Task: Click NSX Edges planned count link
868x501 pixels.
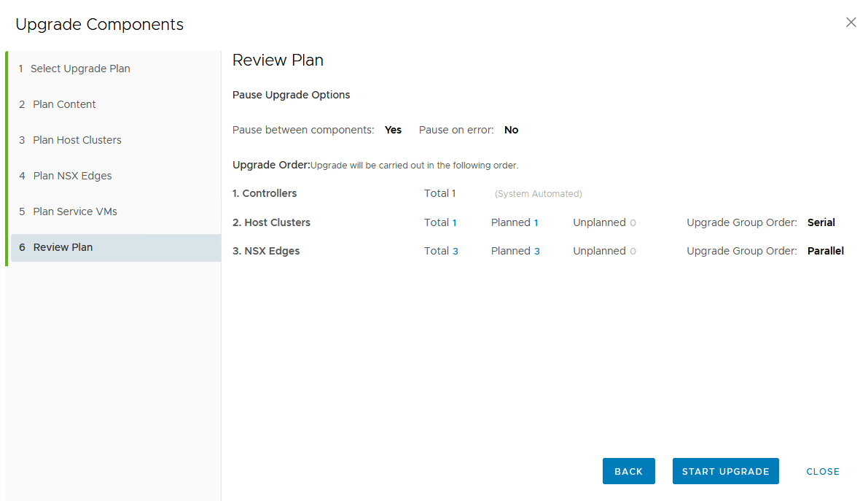Action: 537,252
